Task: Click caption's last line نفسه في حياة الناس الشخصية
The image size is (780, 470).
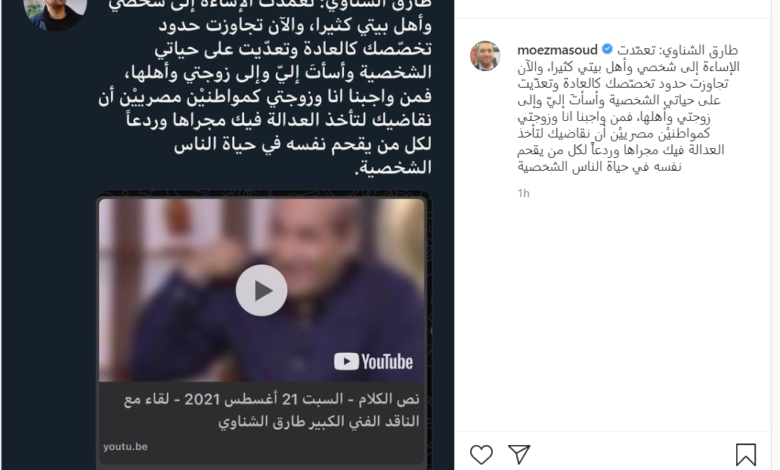Action: (599, 167)
